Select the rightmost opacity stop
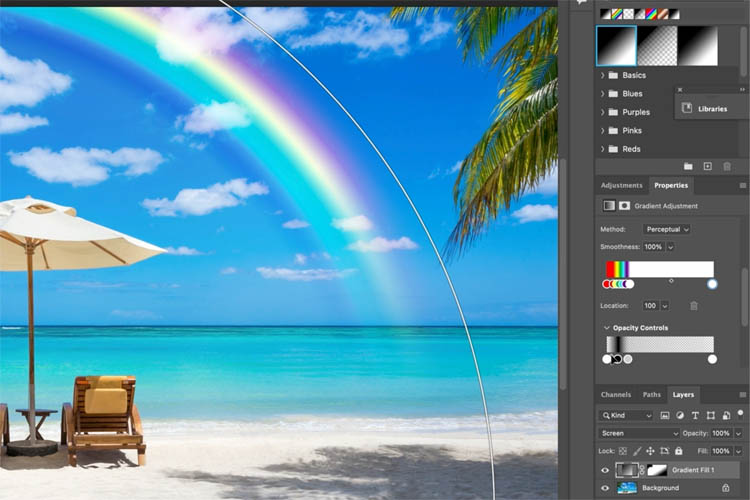This screenshot has width=750, height=500. coord(712,359)
